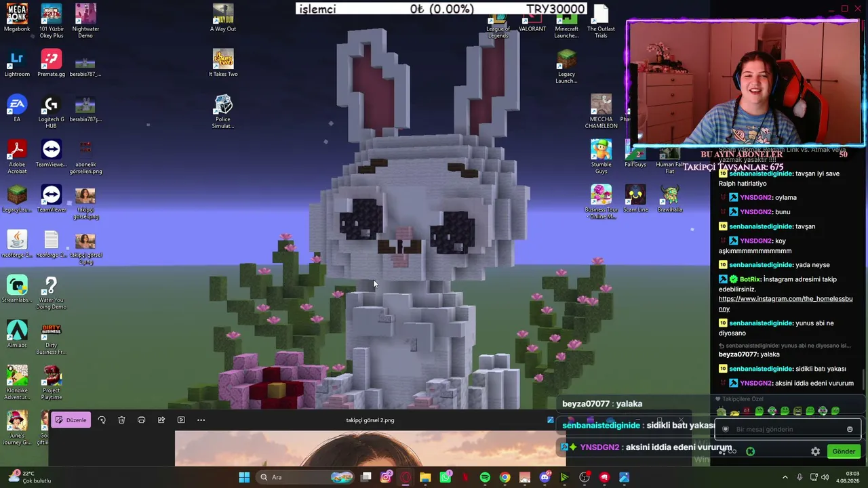Start slideshow from the Photos toolbar
The width and height of the screenshot is (868, 488).
click(x=181, y=420)
